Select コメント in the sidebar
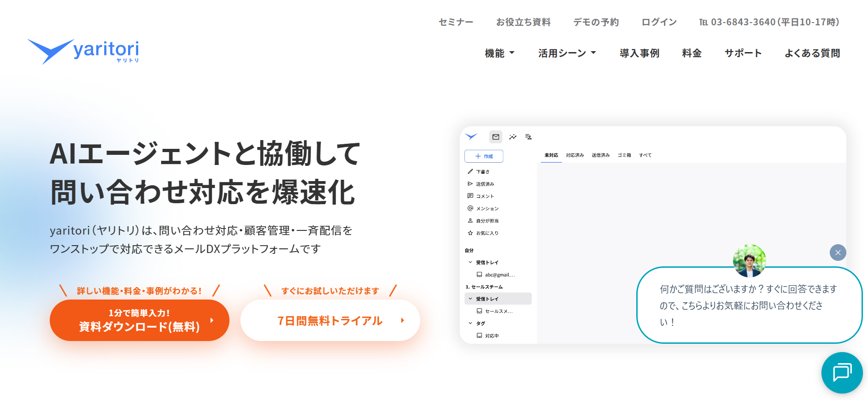The width and height of the screenshot is (868, 400). click(x=485, y=196)
